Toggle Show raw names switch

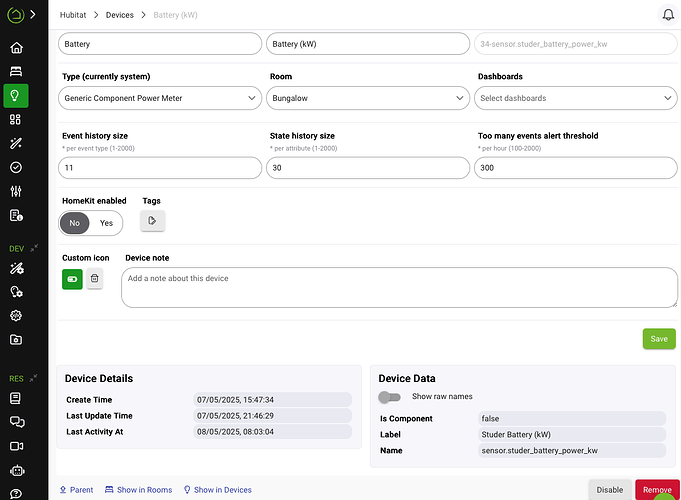coord(389,397)
